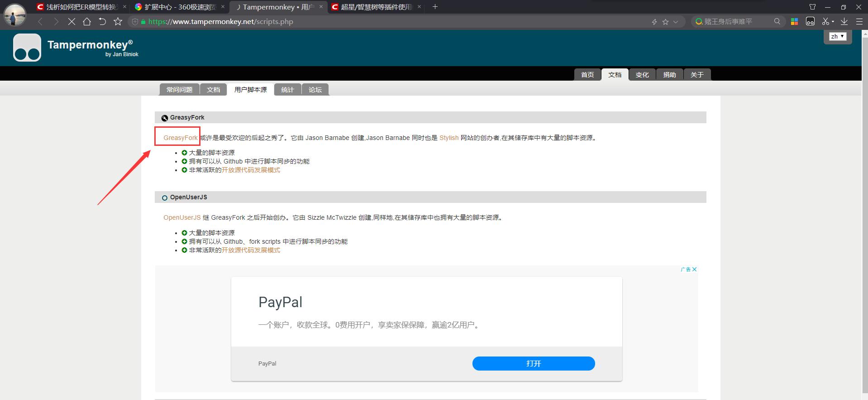Screen dimensions: 868x400
Task: Select the 文档 sub-tab
Action: point(214,90)
